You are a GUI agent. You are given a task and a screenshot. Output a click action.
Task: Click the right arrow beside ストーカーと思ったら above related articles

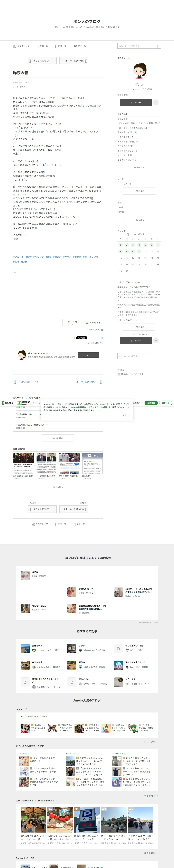pyautogui.click(x=101, y=382)
